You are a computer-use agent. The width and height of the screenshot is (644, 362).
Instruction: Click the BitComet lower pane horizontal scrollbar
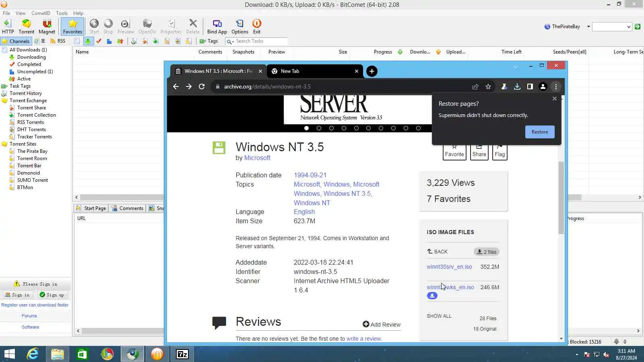click(x=358, y=331)
